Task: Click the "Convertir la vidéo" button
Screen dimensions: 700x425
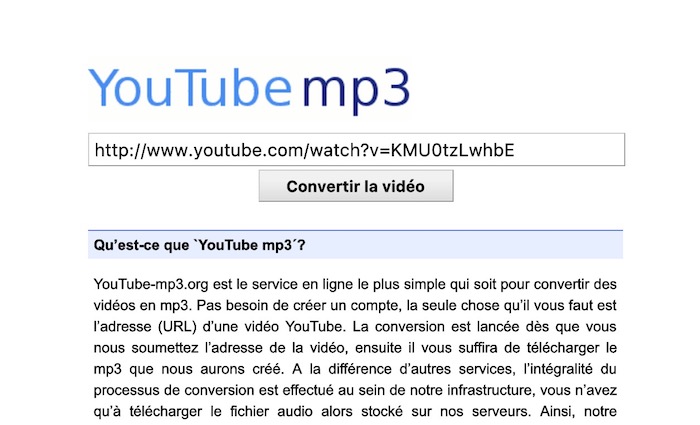Action: click(x=356, y=186)
